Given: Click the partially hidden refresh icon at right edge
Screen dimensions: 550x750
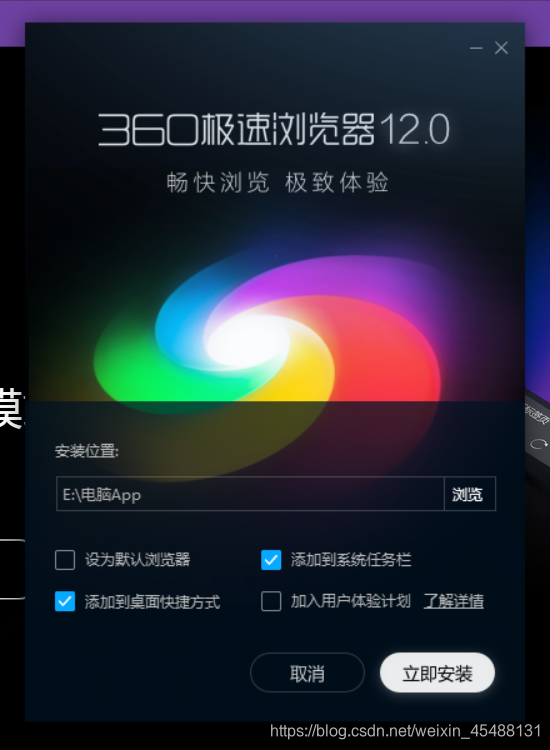Looking at the screenshot, I should (x=539, y=444).
